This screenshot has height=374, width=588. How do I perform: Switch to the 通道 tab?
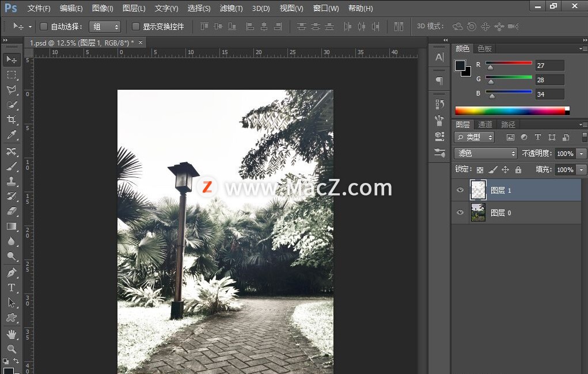485,124
